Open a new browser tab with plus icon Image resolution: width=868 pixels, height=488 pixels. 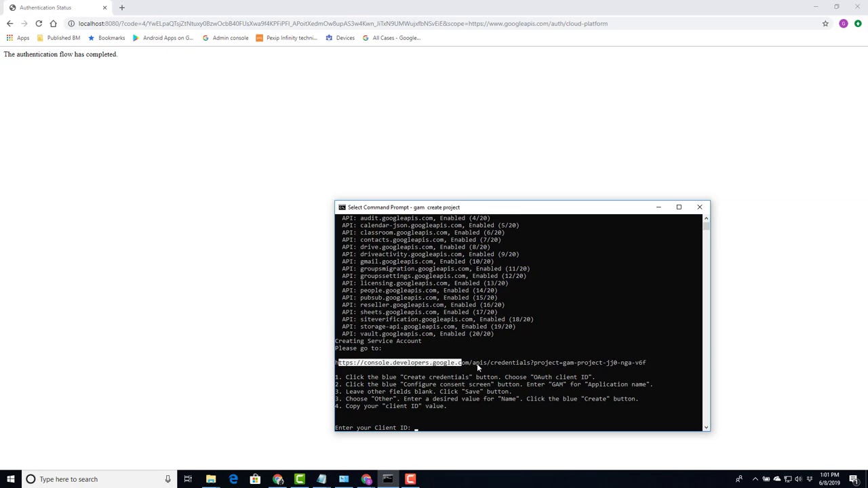click(x=122, y=7)
